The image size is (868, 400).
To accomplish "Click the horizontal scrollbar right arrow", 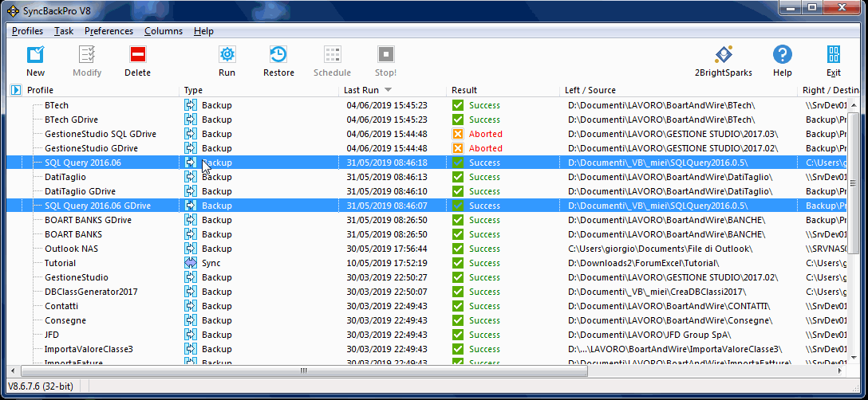I will point(841,371).
